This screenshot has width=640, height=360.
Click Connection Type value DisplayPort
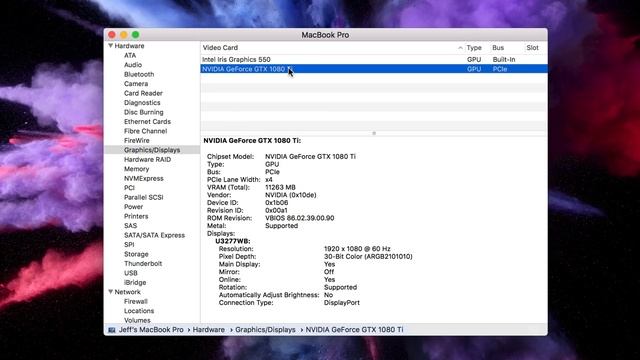click(x=342, y=303)
